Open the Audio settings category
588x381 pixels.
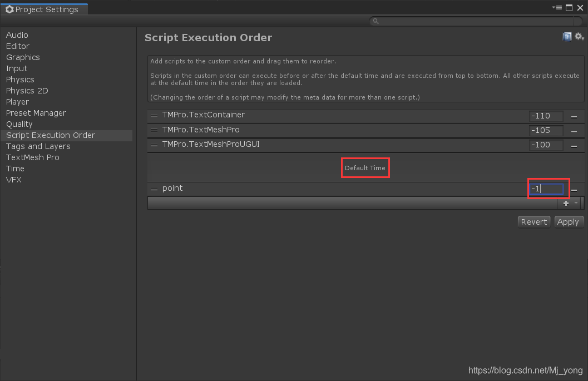tap(17, 35)
